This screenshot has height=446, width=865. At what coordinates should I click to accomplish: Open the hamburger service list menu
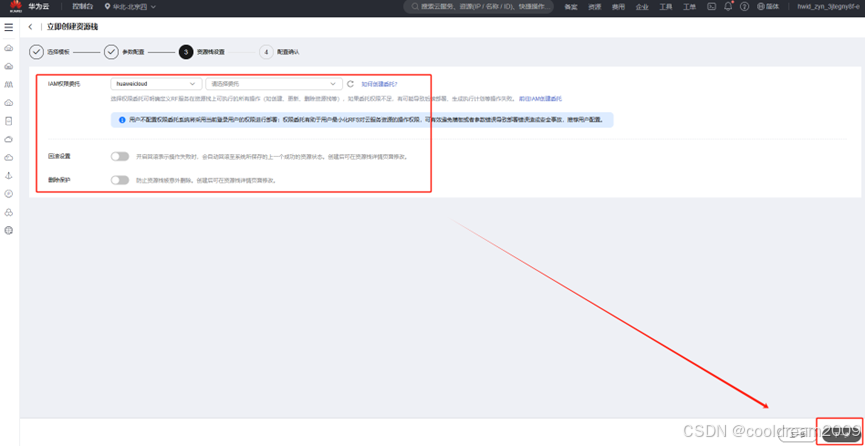coord(9,27)
